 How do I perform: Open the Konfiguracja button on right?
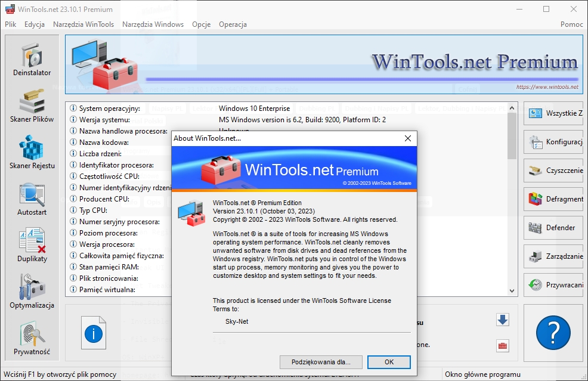(x=553, y=142)
